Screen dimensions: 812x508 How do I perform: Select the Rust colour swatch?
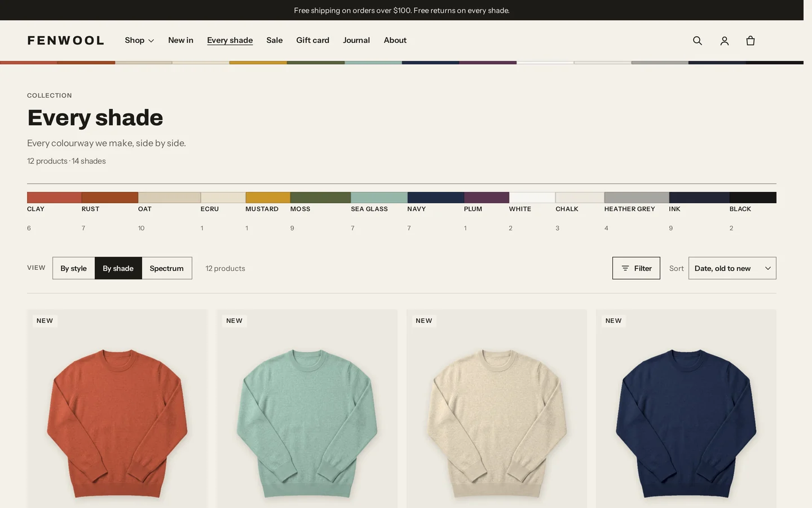click(110, 198)
